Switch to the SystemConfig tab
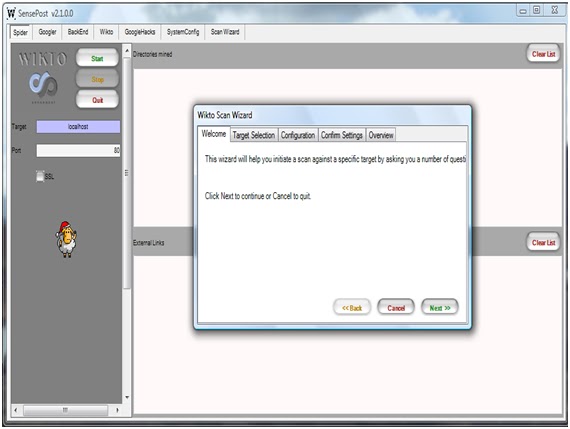570x429 pixels. 183,32
